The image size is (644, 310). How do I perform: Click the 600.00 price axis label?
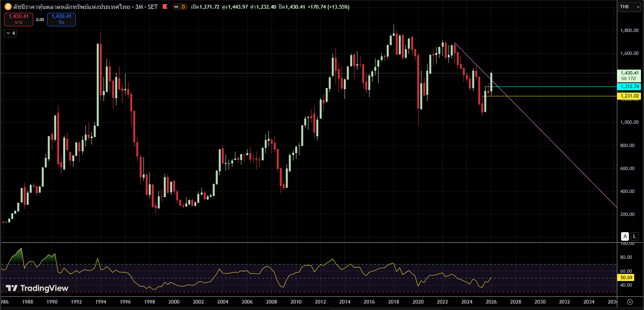click(x=627, y=169)
